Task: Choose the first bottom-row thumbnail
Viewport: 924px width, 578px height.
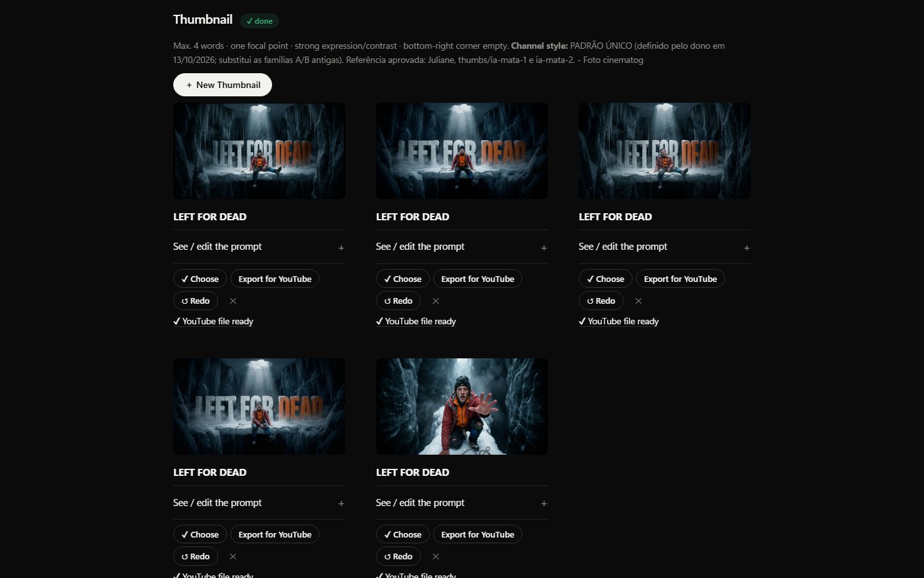Action: coord(200,534)
